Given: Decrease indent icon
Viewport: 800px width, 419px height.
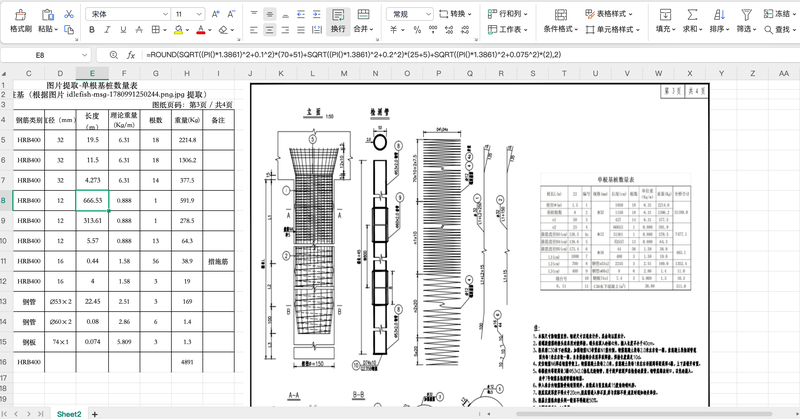Looking at the screenshot, I should (x=301, y=14).
